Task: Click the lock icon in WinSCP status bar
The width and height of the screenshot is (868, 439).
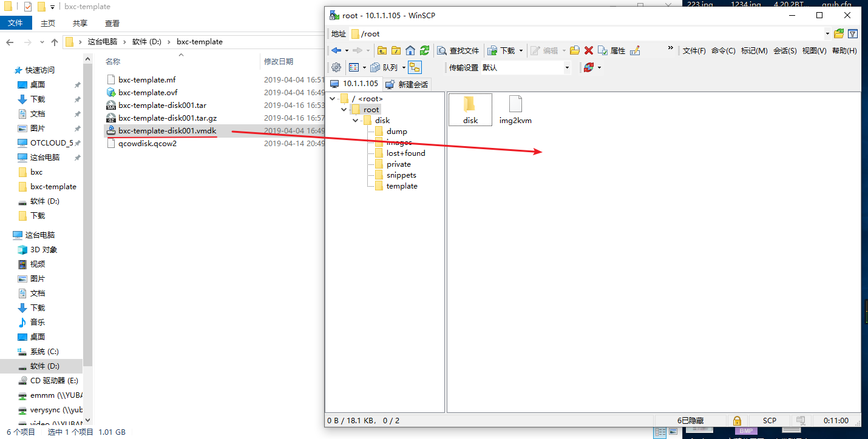Action: coord(737,420)
